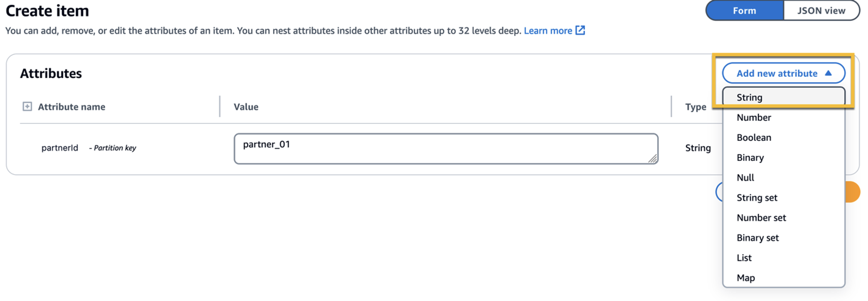Image resolution: width=868 pixels, height=301 pixels.
Task: Select Null attribute type
Action: [745, 178]
